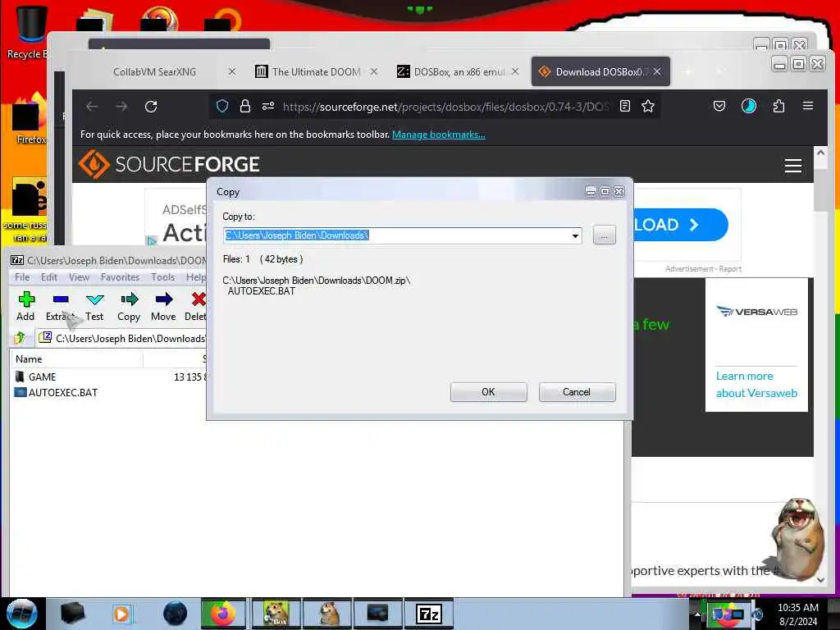Click the blue download ad button

point(680,225)
